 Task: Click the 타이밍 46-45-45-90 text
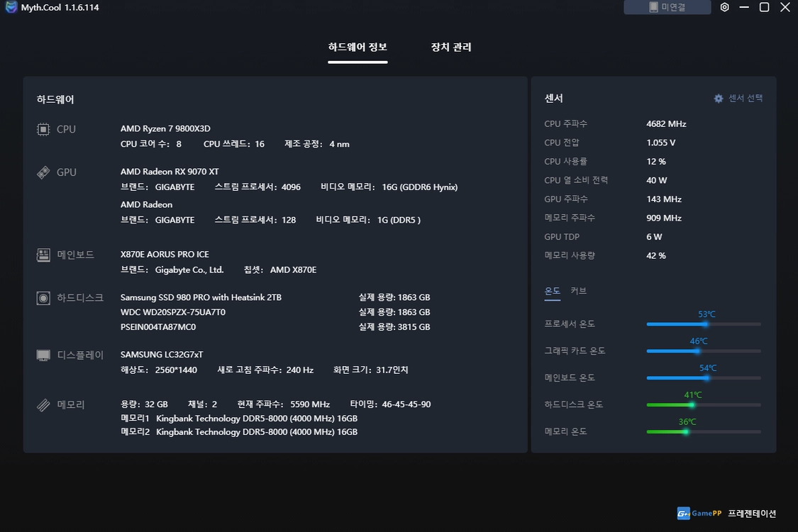pyautogui.click(x=390, y=404)
